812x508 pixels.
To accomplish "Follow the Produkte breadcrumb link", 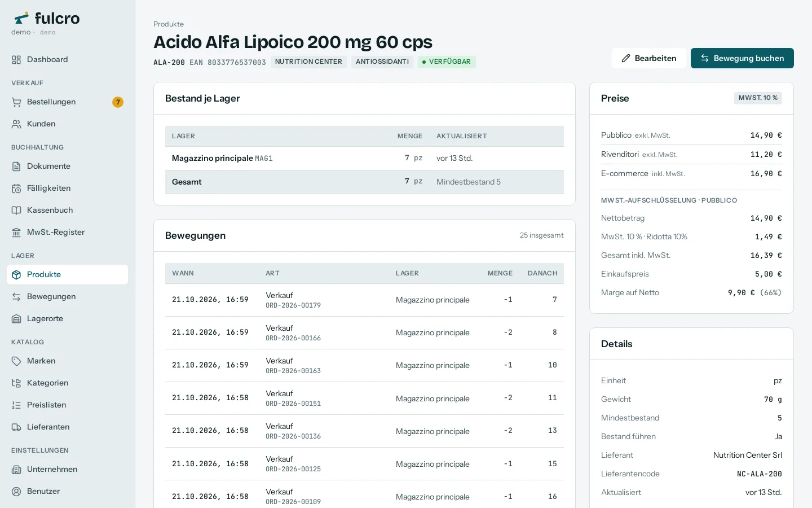I will [x=169, y=24].
